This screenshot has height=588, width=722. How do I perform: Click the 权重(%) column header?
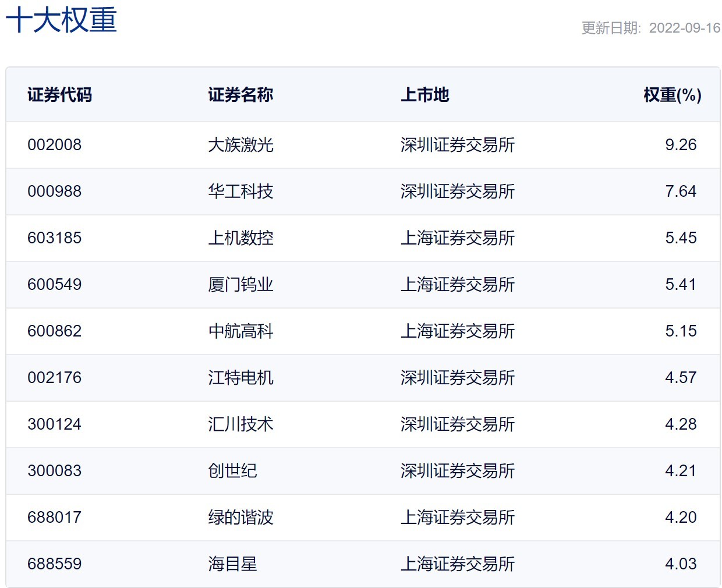[x=672, y=95]
